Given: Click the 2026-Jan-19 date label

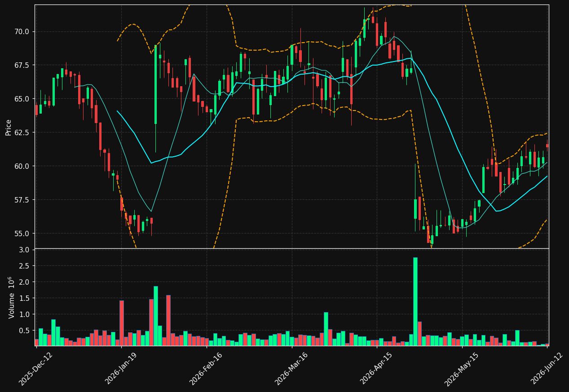Looking at the screenshot, I should click(121, 369).
